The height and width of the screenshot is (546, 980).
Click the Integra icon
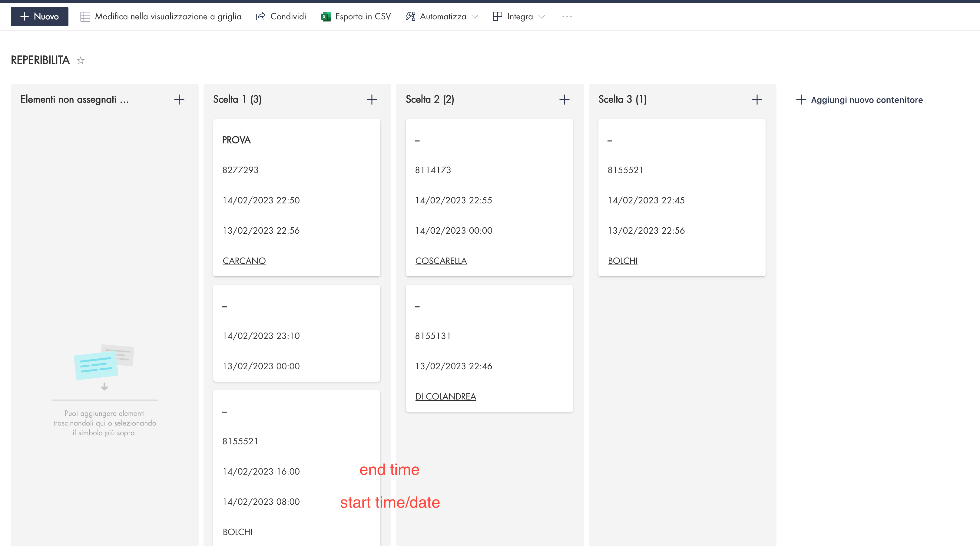click(497, 16)
